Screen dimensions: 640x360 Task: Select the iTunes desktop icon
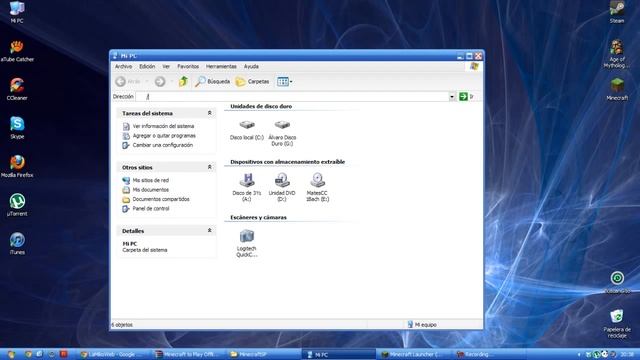tap(17, 243)
